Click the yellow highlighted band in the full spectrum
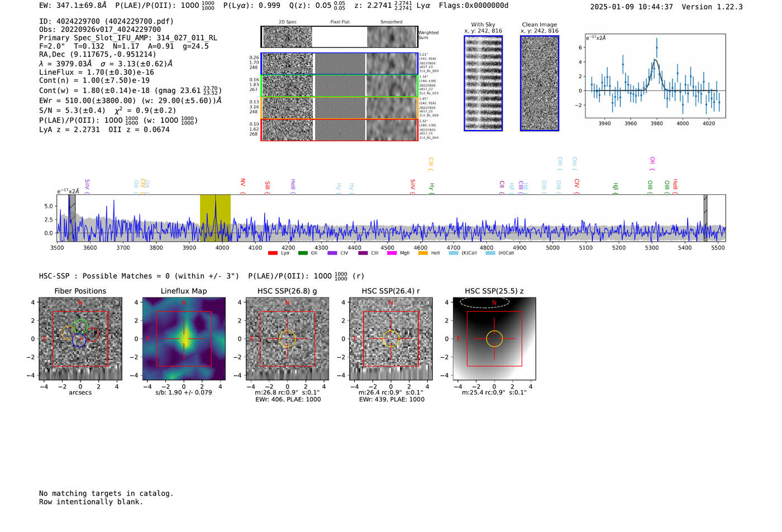This screenshot has height=532, width=782. coord(215,218)
